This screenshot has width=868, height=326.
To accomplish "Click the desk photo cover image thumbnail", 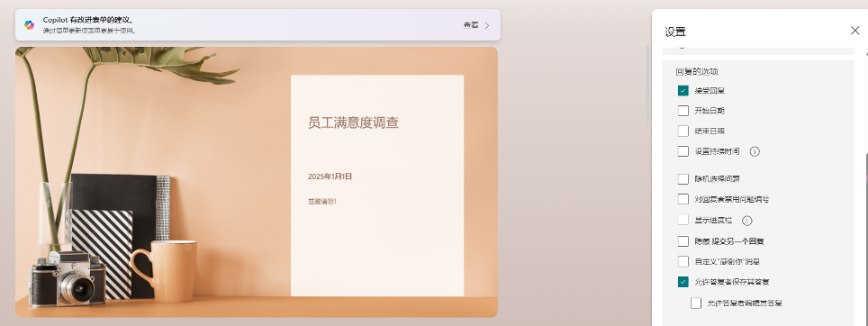I will point(257,182).
